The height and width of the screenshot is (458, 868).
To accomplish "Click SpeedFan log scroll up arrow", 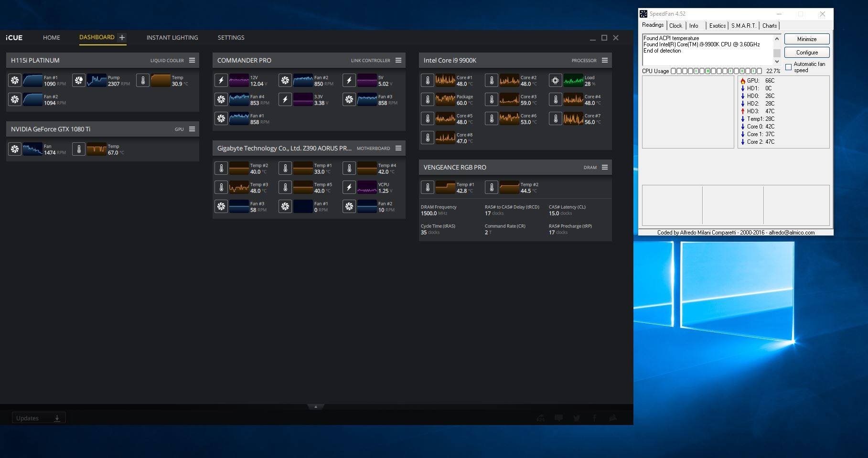I will [x=777, y=39].
